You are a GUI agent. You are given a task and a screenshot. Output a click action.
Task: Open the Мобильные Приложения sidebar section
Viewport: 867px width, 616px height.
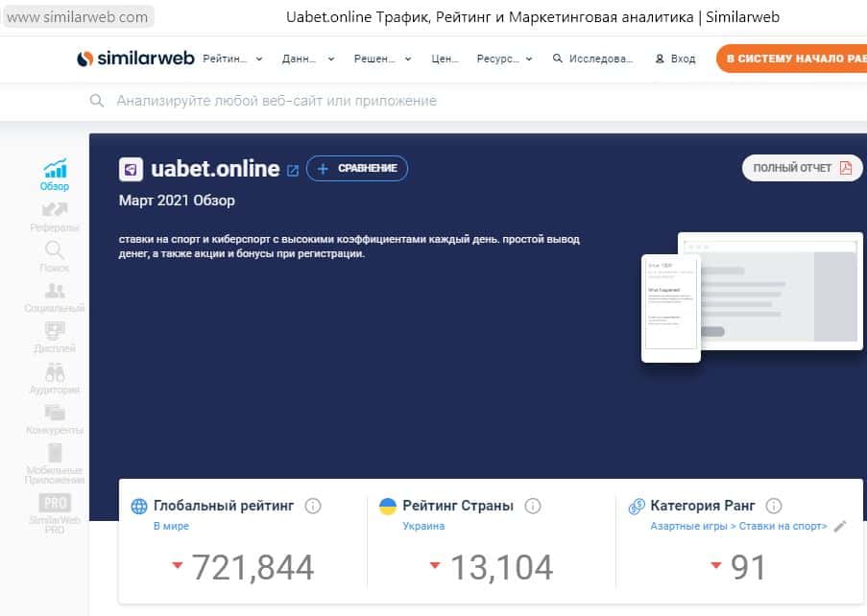point(54,464)
